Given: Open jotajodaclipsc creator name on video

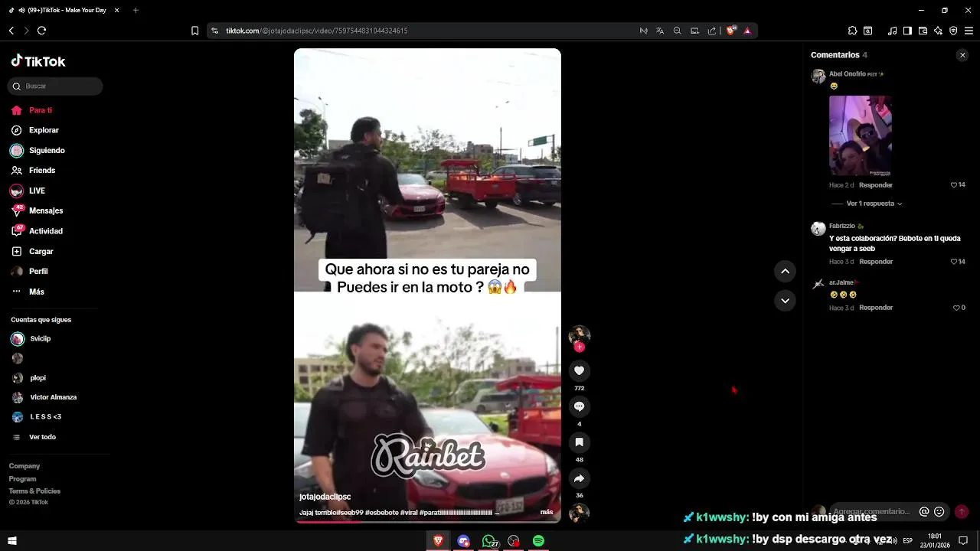Looking at the screenshot, I should click(325, 497).
